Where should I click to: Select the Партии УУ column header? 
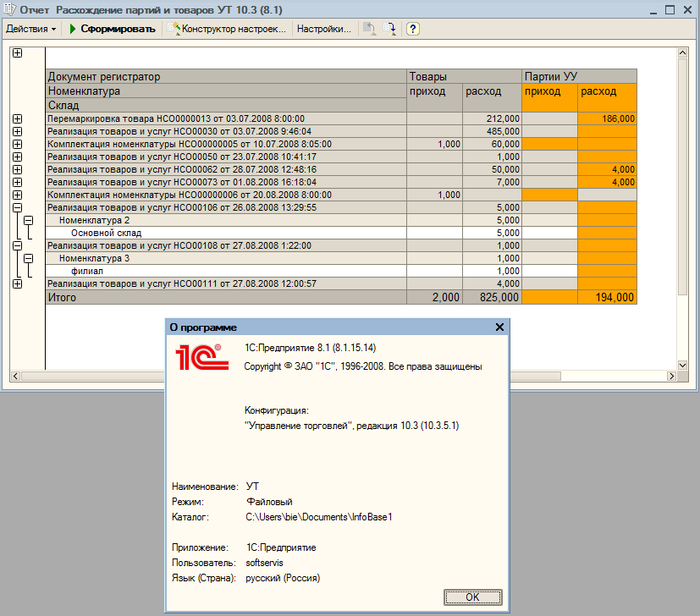click(580, 76)
